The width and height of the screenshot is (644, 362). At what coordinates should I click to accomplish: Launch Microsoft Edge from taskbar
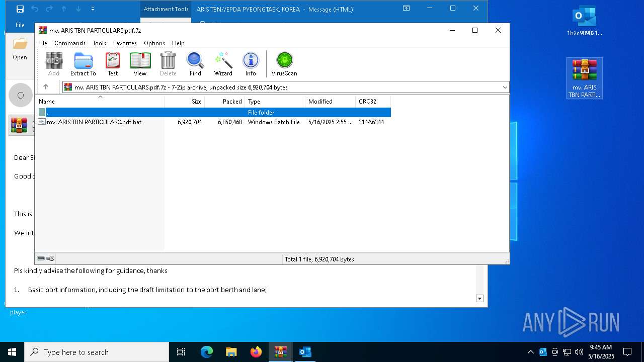pyautogui.click(x=207, y=352)
